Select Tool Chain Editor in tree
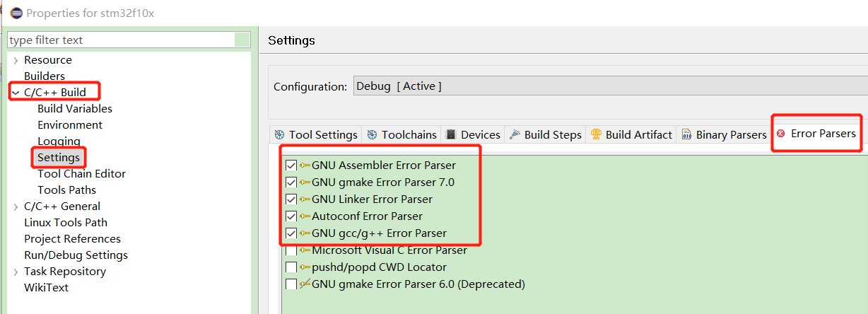868x314 pixels. (x=81, y=174)
